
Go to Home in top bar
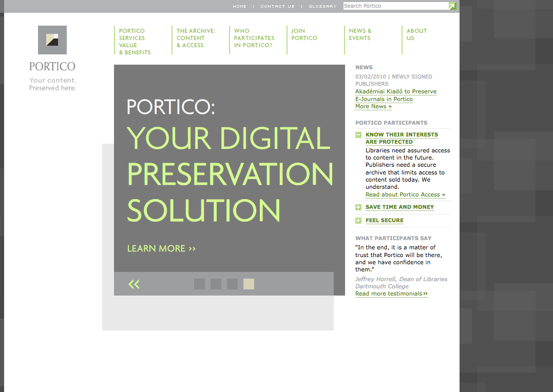[239, 6]
